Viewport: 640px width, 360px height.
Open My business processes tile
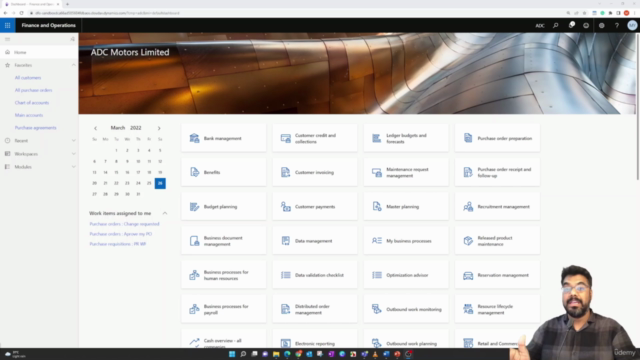406,241
